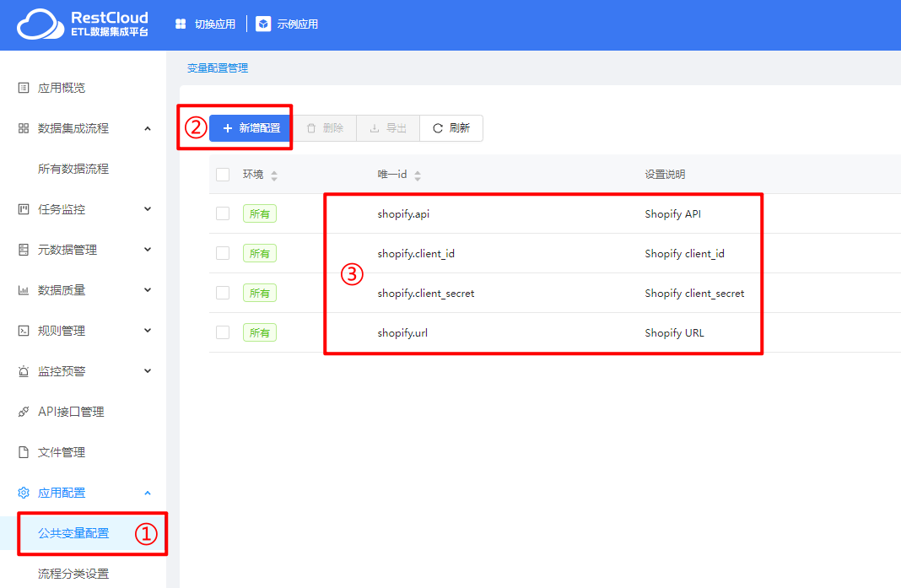
Task: Open 流程分类设置 menu item
Action: pos(73,574)
